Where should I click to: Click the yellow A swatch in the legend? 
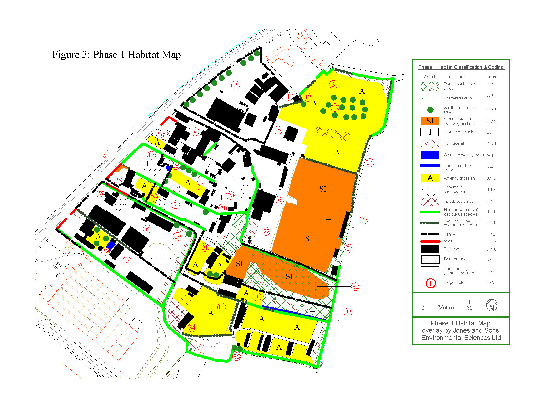pos(430,178)
